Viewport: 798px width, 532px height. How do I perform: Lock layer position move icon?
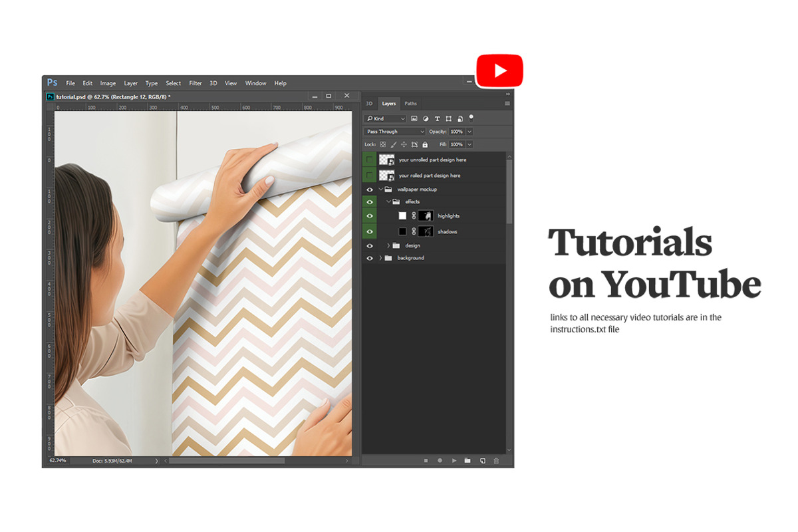[x=404, y=144]
